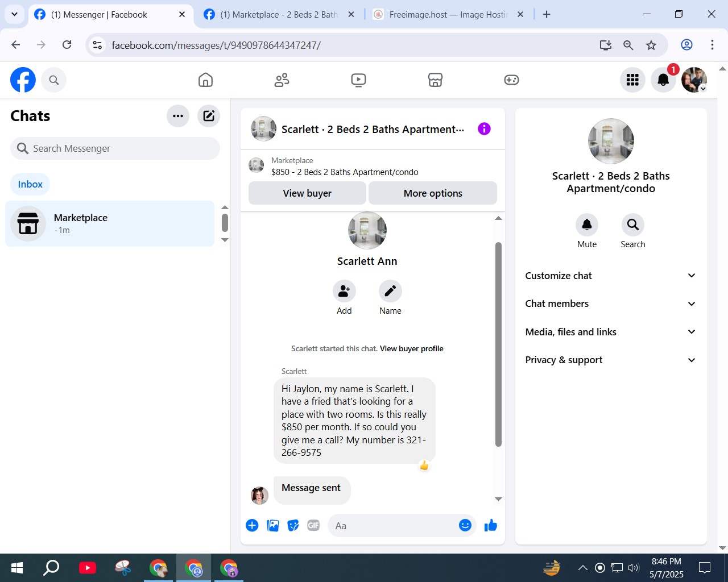The image size is (728, 582).
Task: Click the Facebook search magnifier icon
Action: tap(54, 80)
